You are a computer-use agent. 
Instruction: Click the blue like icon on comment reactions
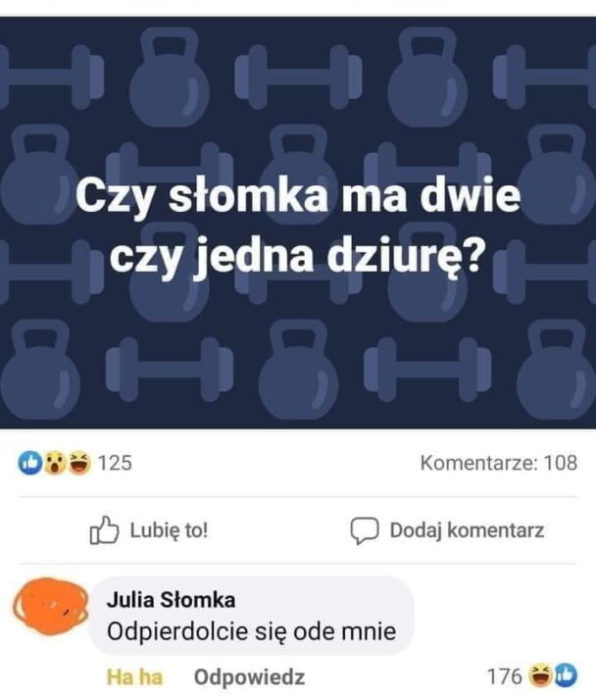(566, 675)
